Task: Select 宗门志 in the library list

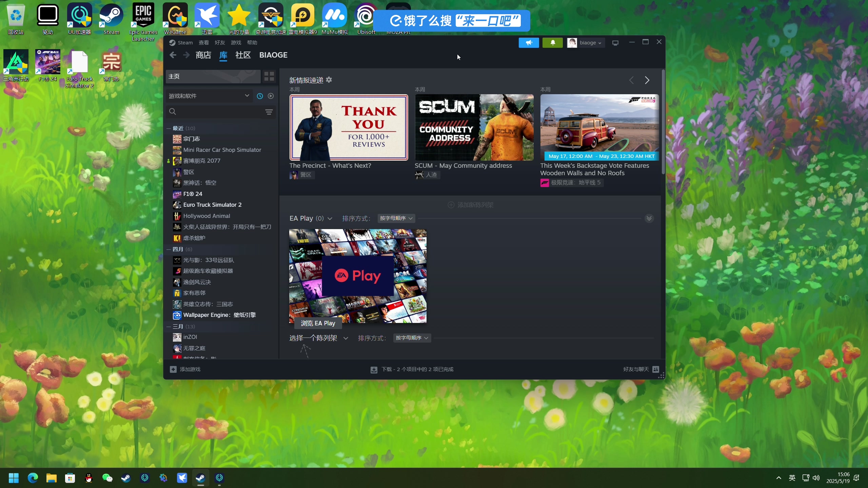Action: coord(192,139)
